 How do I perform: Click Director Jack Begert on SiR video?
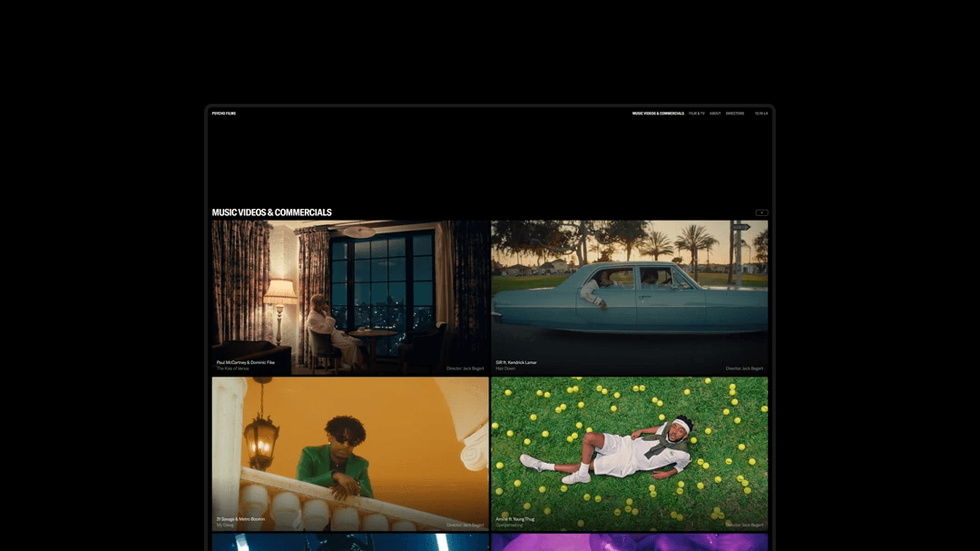pyautogui.click(x=744, y=368)
